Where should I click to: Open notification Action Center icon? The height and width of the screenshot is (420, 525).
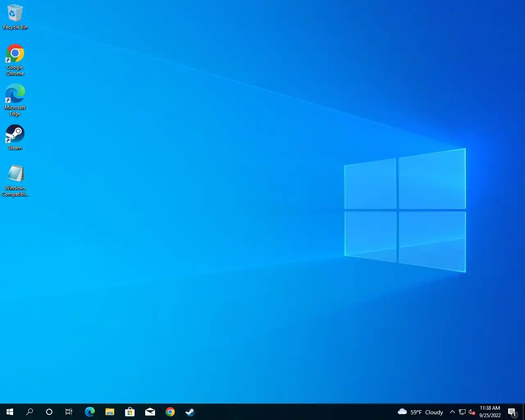click(x=512, y=412)
